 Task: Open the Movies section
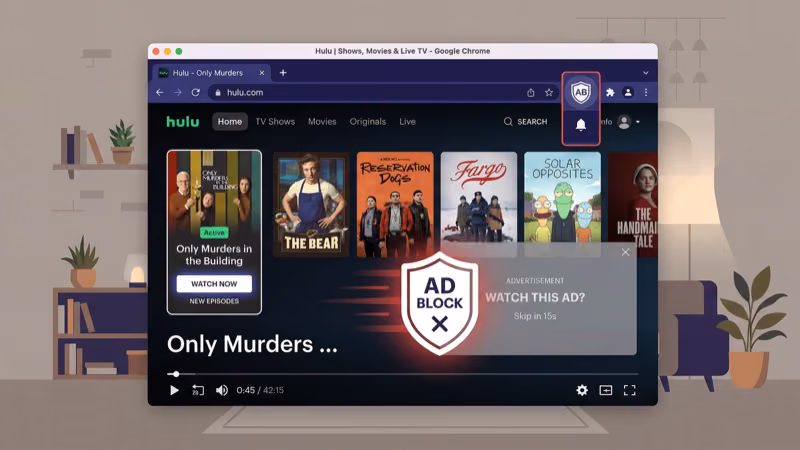click(322, 121)
